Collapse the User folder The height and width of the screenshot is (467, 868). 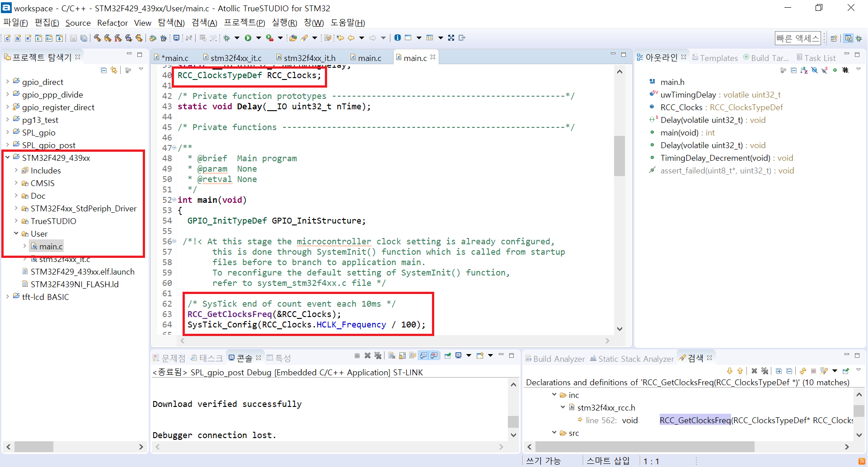(x=16, y=233)
